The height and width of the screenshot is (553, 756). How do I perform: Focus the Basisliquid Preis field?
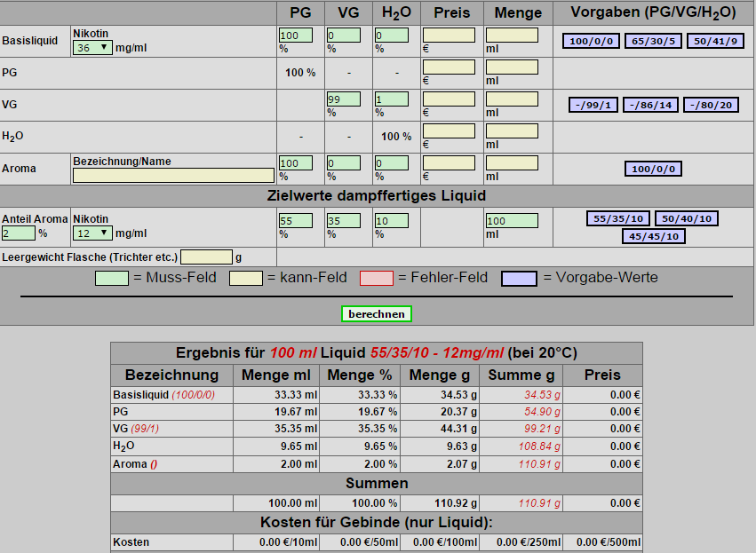coord(449,36)
